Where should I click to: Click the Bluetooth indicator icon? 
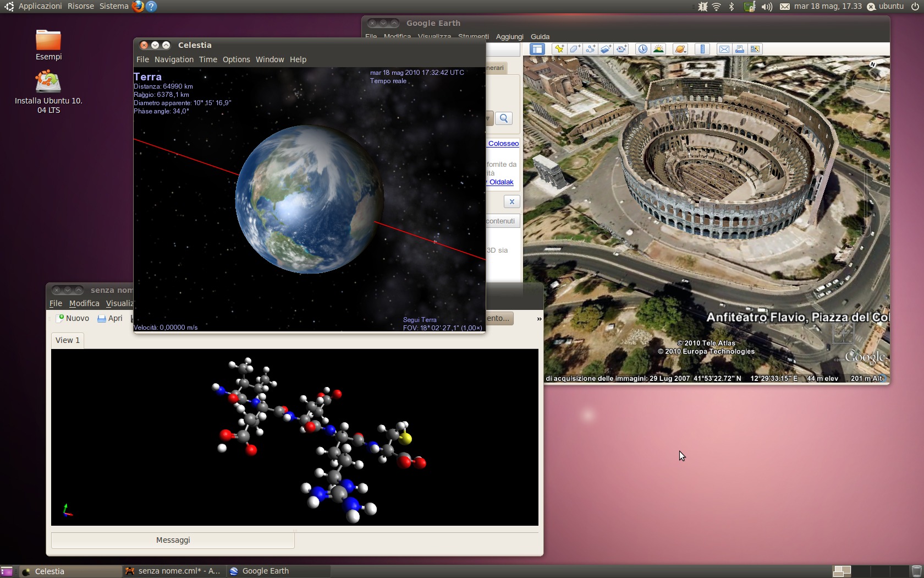tap(732, 7)
